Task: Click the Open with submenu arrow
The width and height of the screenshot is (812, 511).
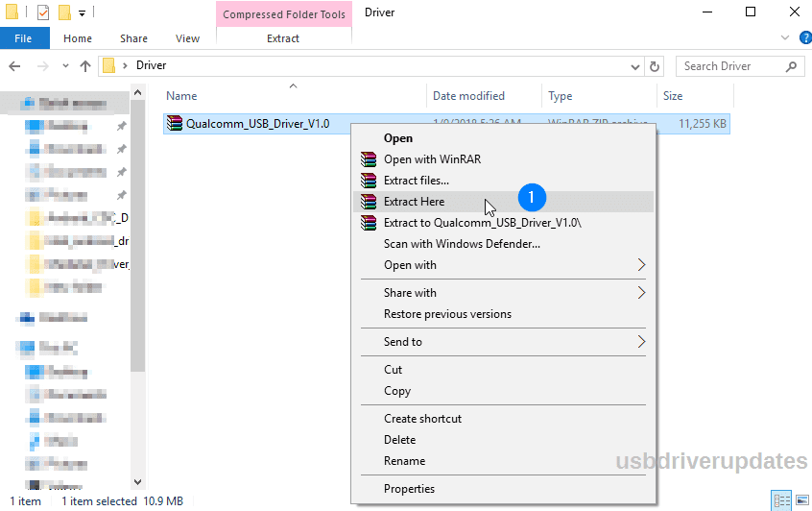Action: point(641,265)
